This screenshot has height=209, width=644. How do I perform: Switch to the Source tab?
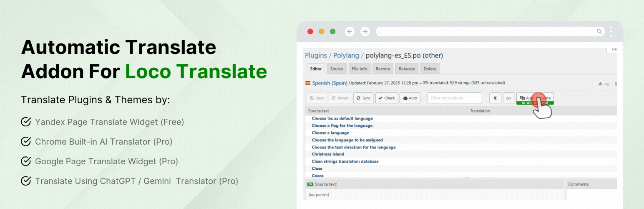(337, 69)
